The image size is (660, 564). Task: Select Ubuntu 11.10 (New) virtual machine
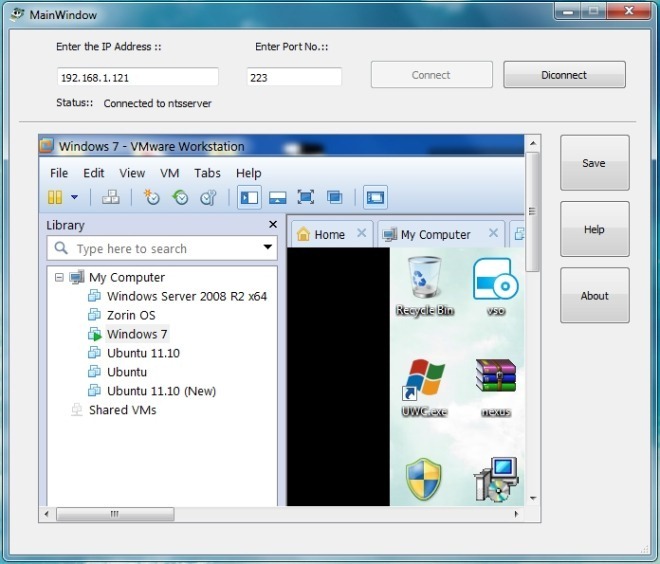(161, 391)
